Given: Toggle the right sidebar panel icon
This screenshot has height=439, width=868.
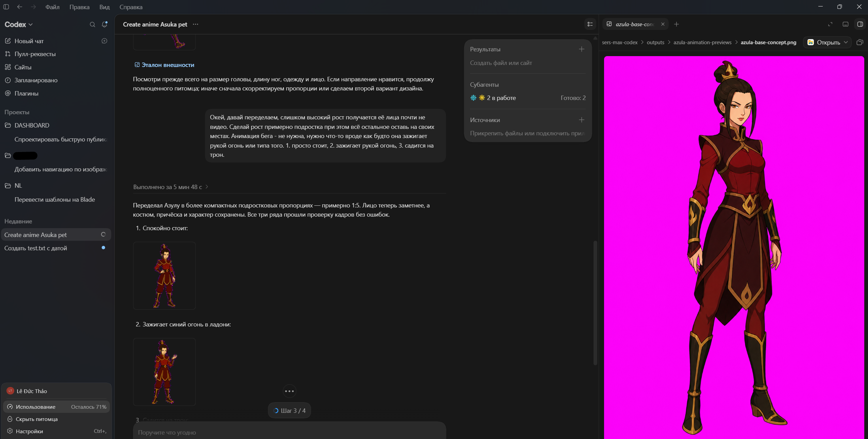Looking at the screenshot, I should (x=860, y=24).
